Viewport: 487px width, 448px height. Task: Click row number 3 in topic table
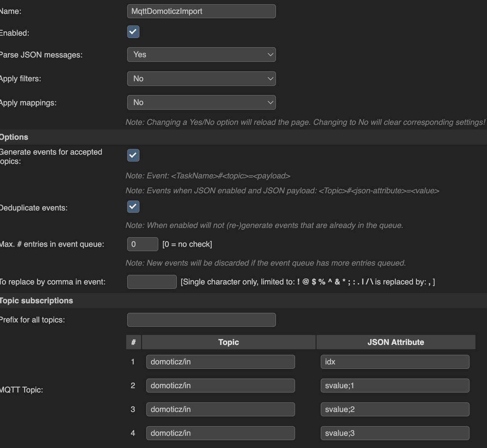point(132,409)
